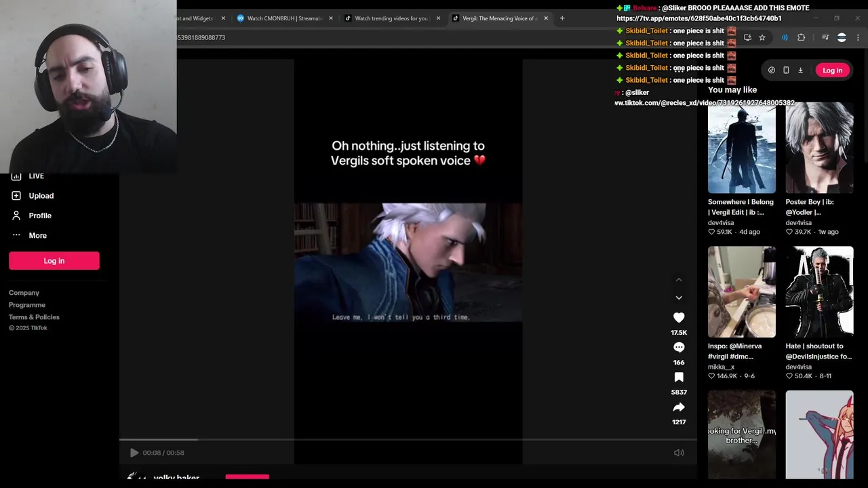
Task: Close the Vergil Menacing Voice tab
Action: coord(546,18)
